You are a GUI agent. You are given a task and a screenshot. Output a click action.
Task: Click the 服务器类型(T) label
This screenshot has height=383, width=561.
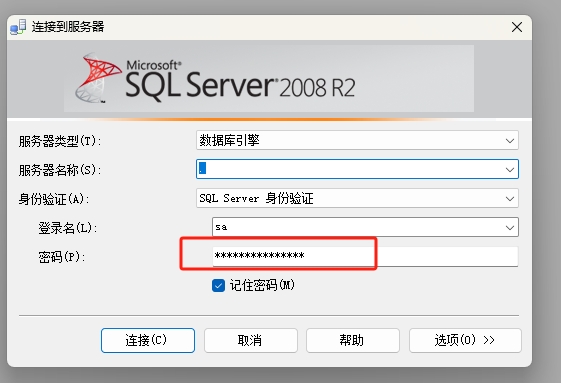point(60,141)
